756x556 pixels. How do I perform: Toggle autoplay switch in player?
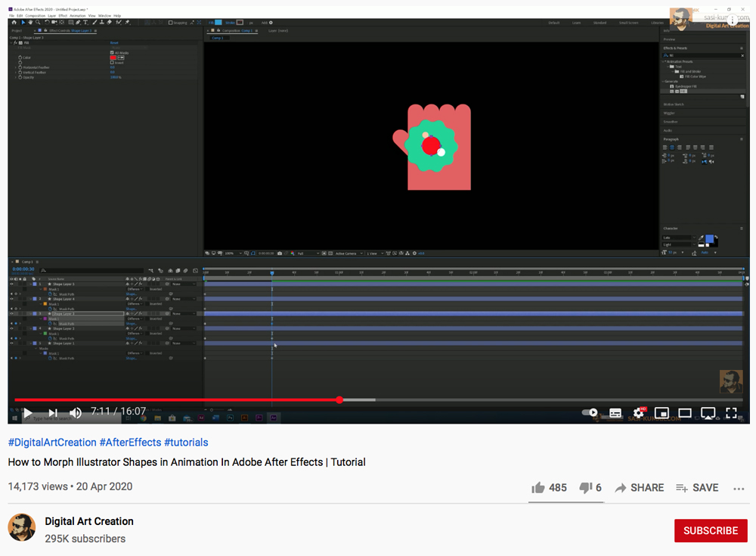[x=590, y=413]
